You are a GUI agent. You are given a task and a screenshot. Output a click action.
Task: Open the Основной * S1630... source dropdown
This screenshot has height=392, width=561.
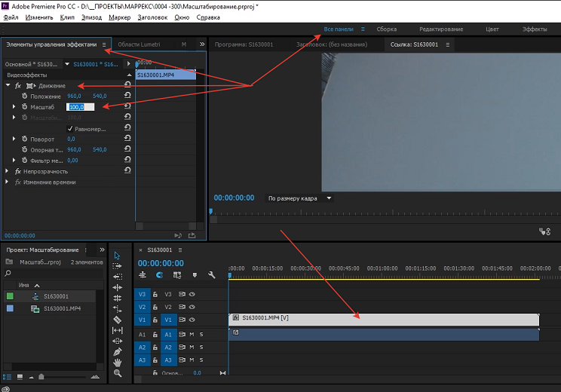click(67, 64)
